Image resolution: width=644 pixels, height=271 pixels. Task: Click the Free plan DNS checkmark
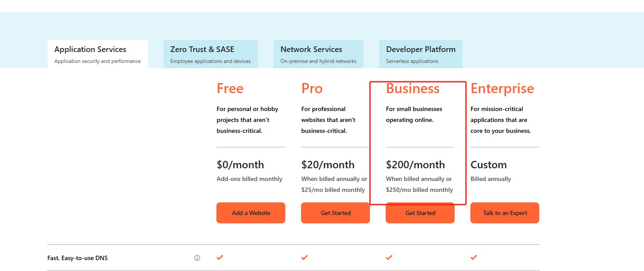coord(220,257)
